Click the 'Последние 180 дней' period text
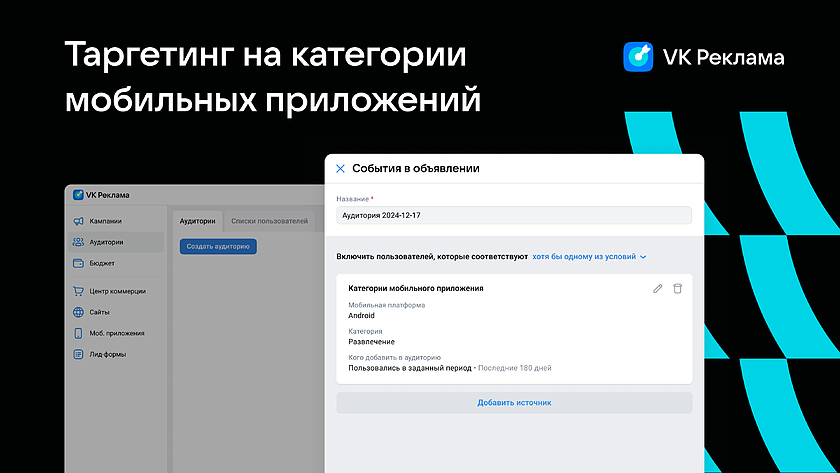 pyautogui.click(x=514, y=368)
